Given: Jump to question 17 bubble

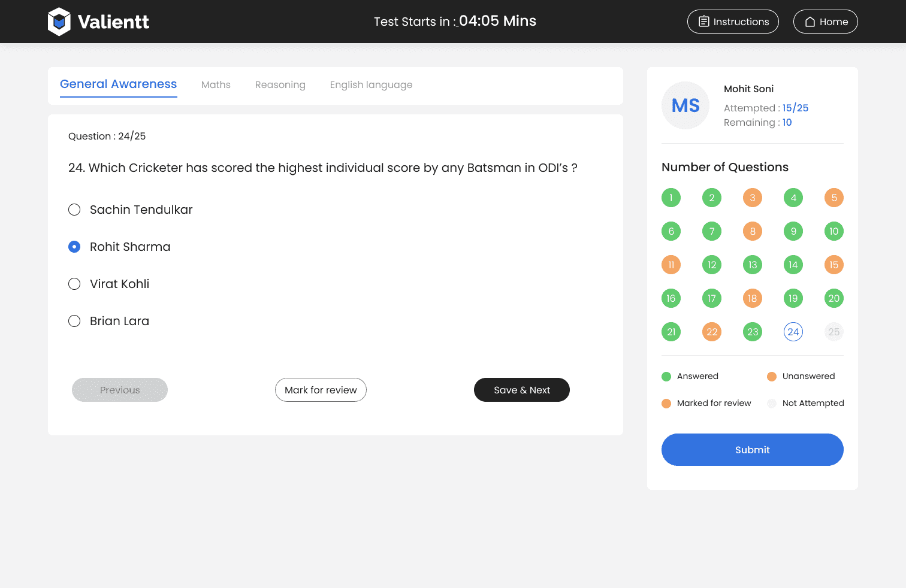Looking at the screenshot, I should tap(712, 298).
